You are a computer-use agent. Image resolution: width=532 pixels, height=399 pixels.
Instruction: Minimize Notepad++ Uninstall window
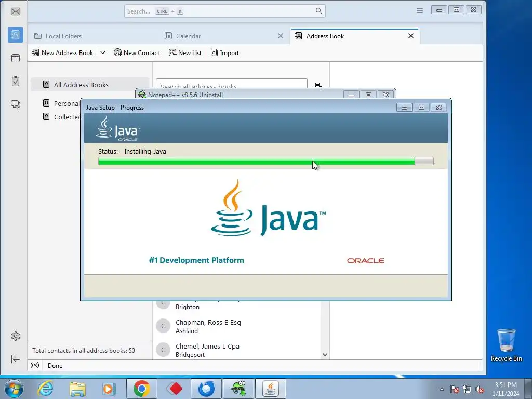point(352,95)
